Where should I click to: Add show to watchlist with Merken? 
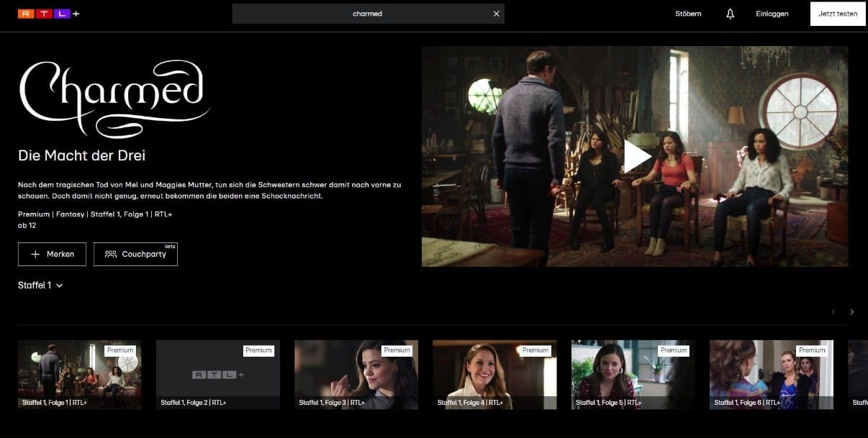coord(52,254)
